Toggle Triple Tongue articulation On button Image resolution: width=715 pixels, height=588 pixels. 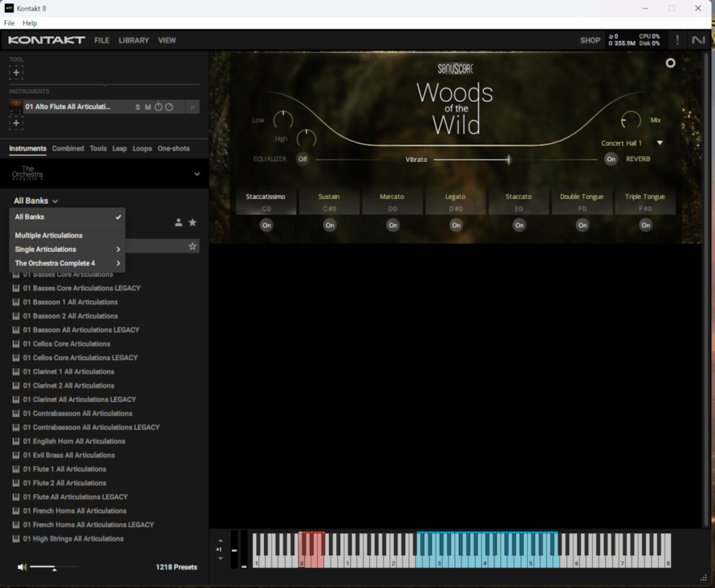pos(646,226)
